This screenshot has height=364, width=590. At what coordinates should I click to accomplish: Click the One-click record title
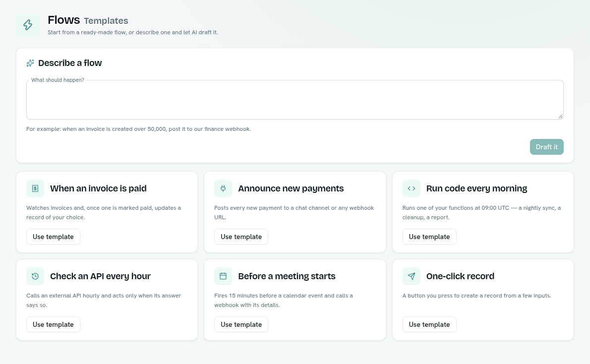pyautogui.click(x=460, y=276)
